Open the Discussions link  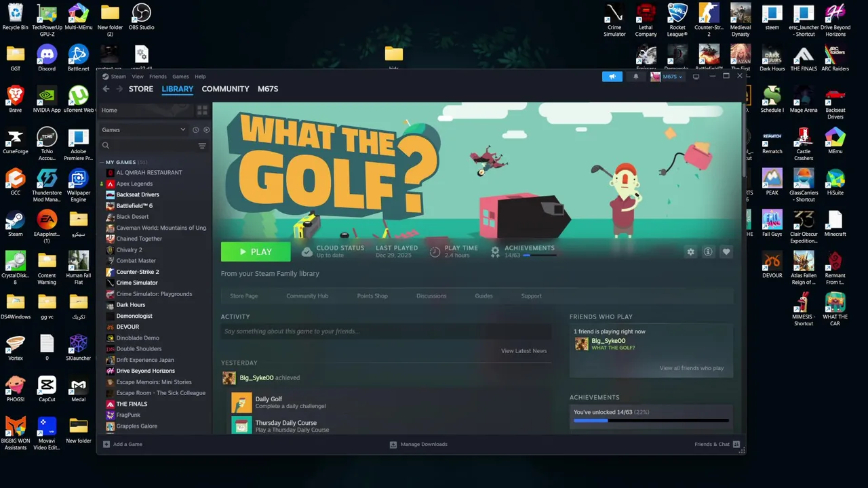pyautogui.click(x=431, y=296)
